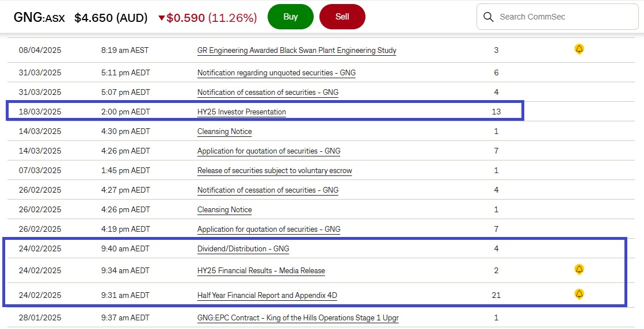Click bell icon beside Half Year Financial Report
This screenshot has width=644, height=329.
579,294
